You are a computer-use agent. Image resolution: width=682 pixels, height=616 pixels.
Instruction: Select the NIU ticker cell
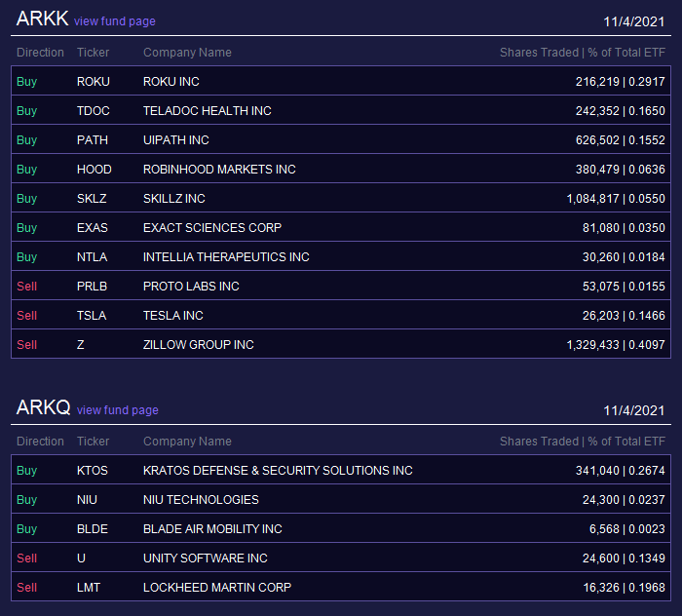click(87, 499)
